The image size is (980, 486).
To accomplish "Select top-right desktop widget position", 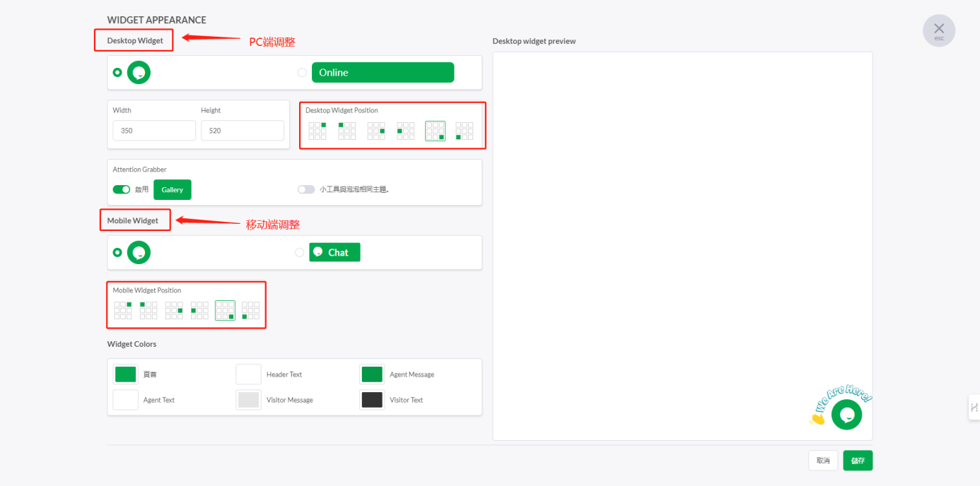I will point(317,131).
